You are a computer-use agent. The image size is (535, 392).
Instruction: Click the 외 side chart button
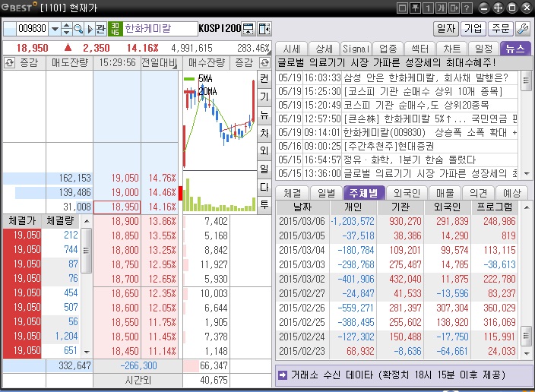pyautogui.click(x=264, y=150)
